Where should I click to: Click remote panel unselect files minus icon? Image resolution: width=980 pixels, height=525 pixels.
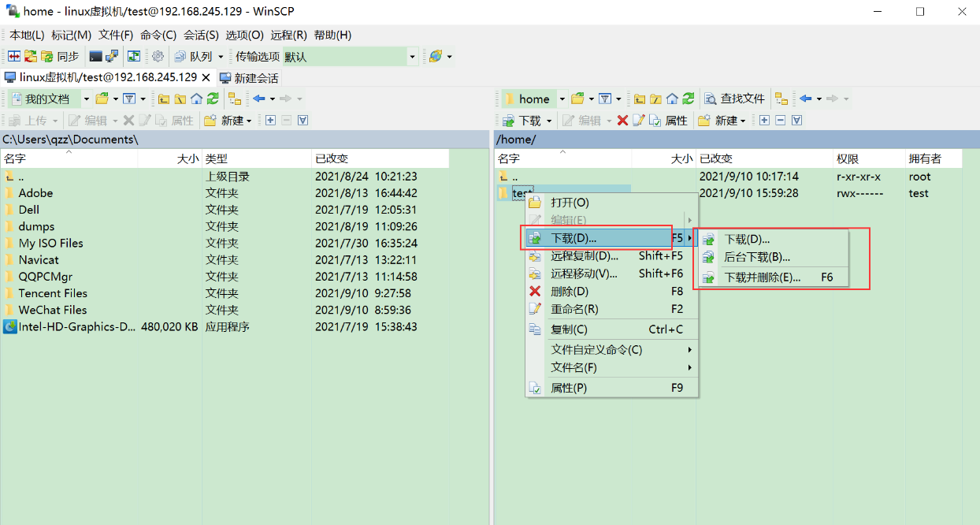(780, 121)
